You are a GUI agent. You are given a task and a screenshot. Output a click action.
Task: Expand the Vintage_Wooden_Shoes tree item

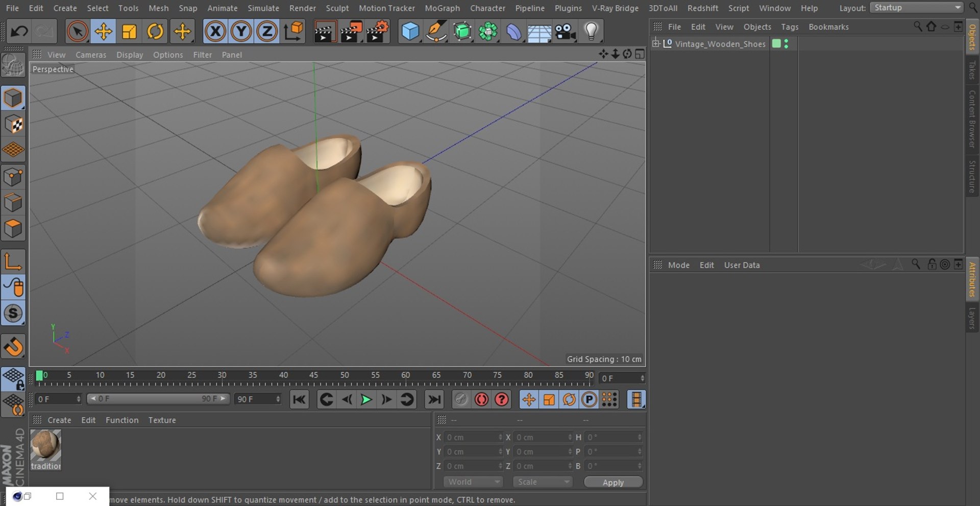click(x=656, y=43)
